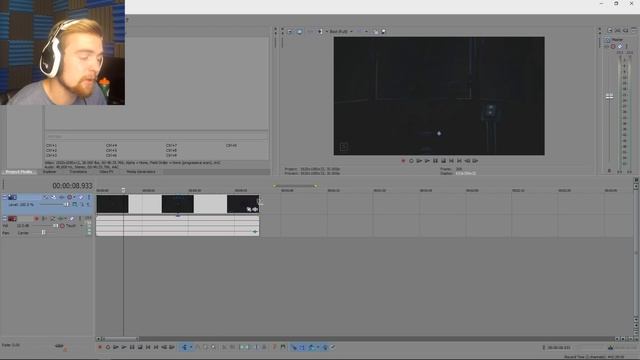
Task: Click the video track Level slider handle
Action: coord(66,204)
